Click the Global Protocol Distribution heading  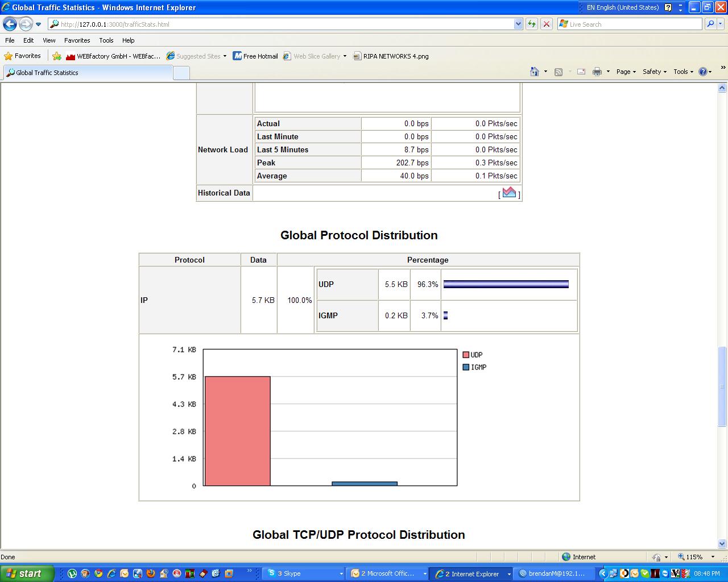coord(359,235)
